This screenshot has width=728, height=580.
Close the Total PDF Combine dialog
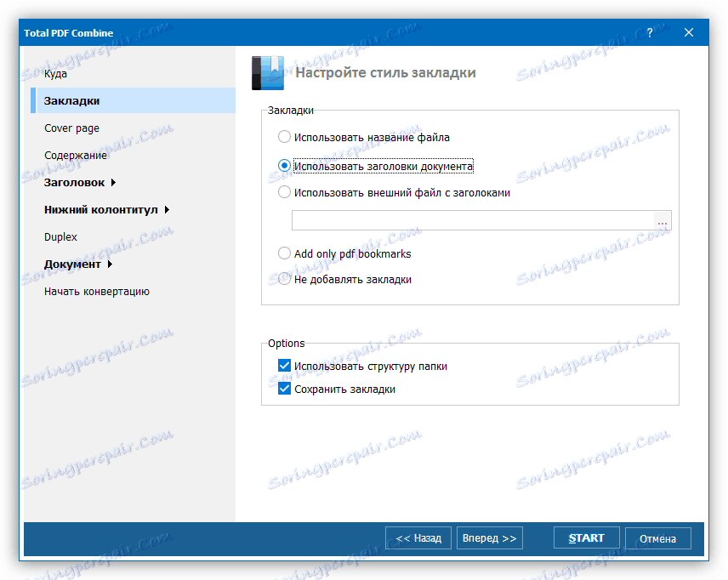(689, 32)
